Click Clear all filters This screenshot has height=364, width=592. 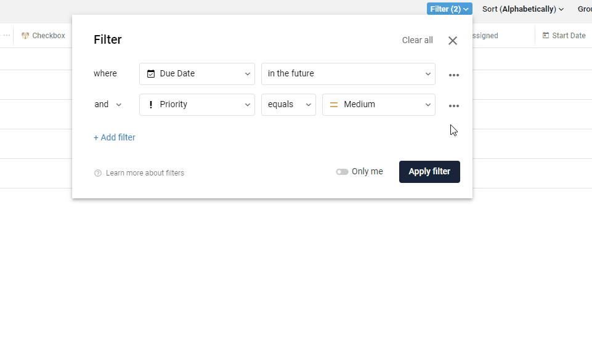[x=417, y=41]
